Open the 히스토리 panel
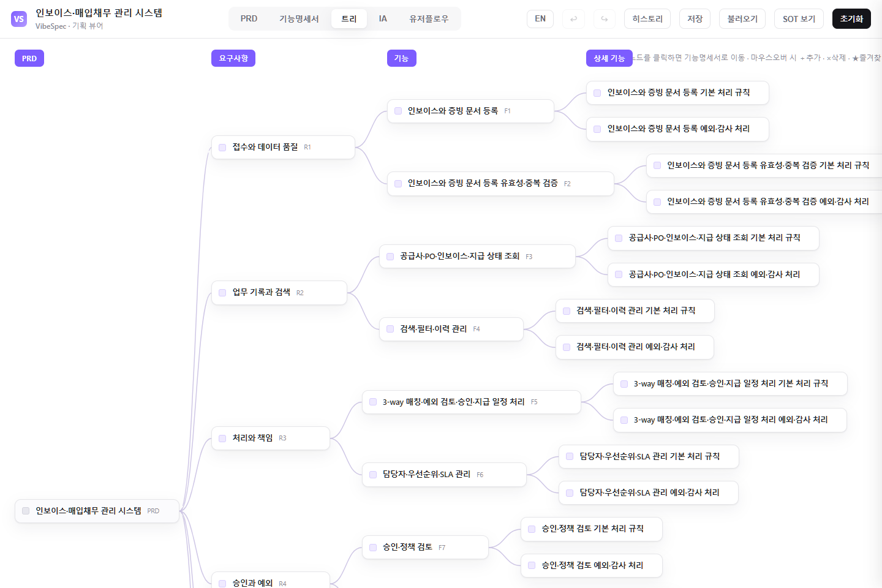882x588 pixels. 647,19
